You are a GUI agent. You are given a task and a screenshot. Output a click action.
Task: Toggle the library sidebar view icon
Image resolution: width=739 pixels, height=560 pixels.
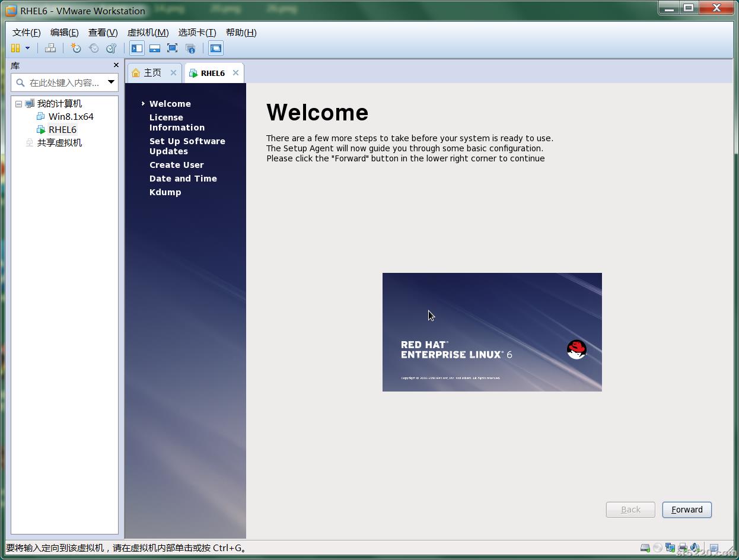[137, 48]
